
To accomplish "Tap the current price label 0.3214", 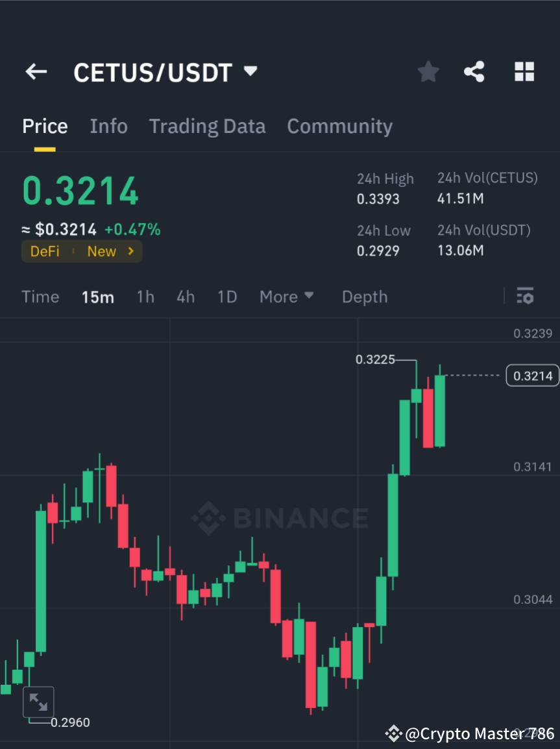I will (x=532, y=375).
